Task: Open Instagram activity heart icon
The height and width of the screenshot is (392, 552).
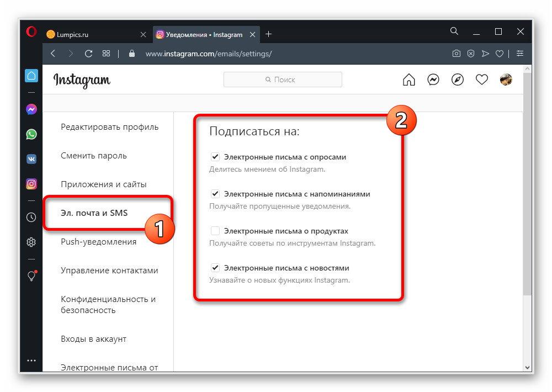Action: (x=481, y=80)
